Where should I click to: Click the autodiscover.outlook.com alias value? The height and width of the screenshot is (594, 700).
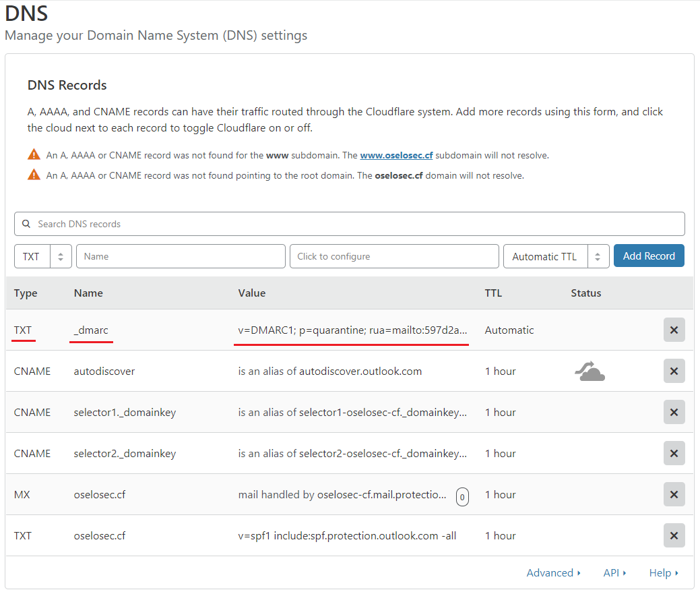(x=330, y=371)
